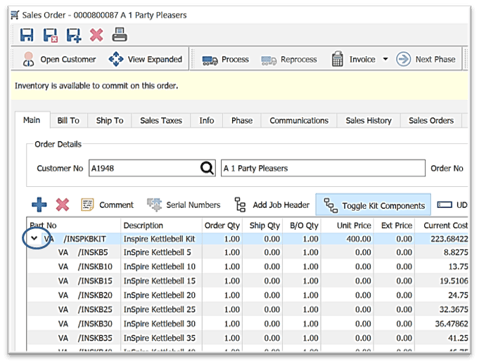
Task: Click the Print icon
Action: click(x=119, y=35)
